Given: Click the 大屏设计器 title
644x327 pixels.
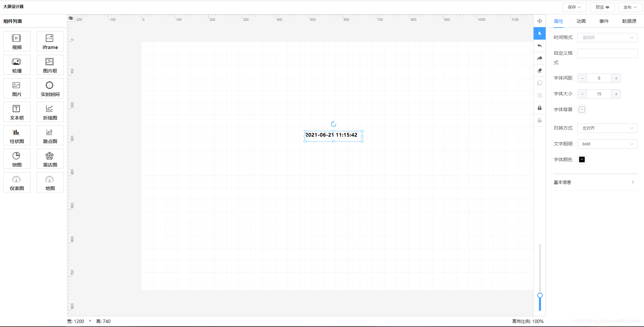Looking at the screenshot, I should (13, 7).
